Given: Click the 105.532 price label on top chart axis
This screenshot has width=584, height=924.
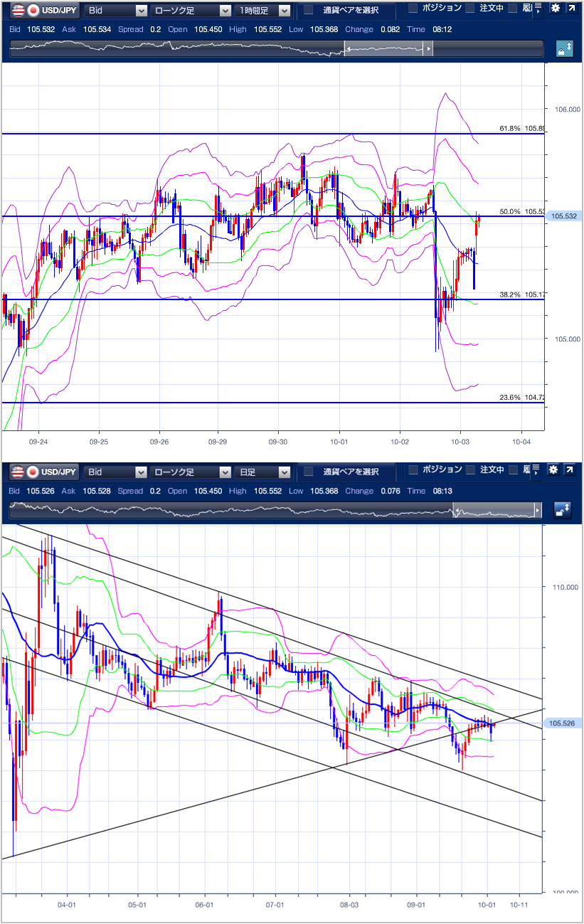Looking at the screenshot, I should (x=562, y=216).
